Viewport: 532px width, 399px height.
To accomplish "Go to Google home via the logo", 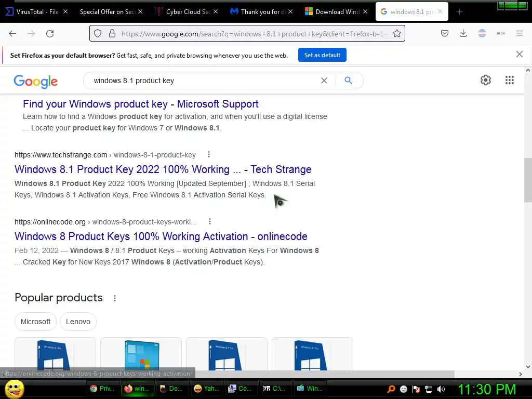I will (x=36, y=82).
